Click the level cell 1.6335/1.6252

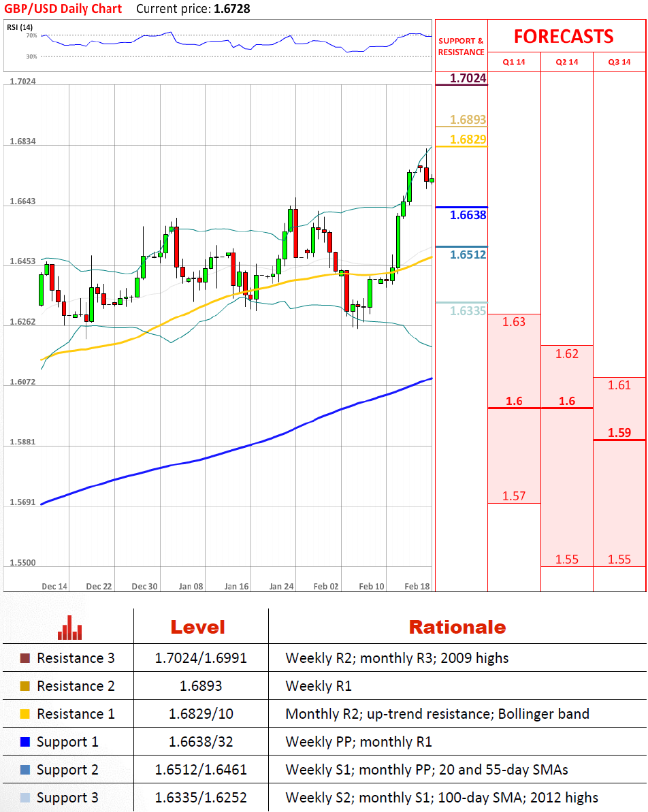(201, 798)
